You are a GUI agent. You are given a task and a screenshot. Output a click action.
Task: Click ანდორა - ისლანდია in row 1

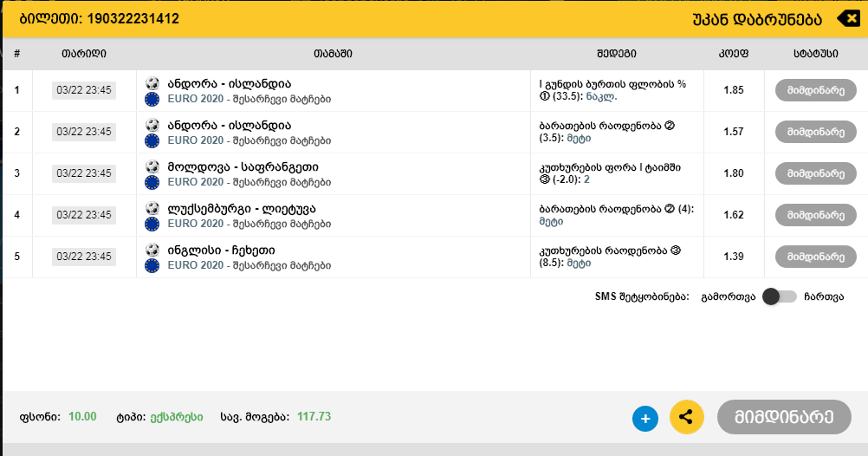(230, 84)
